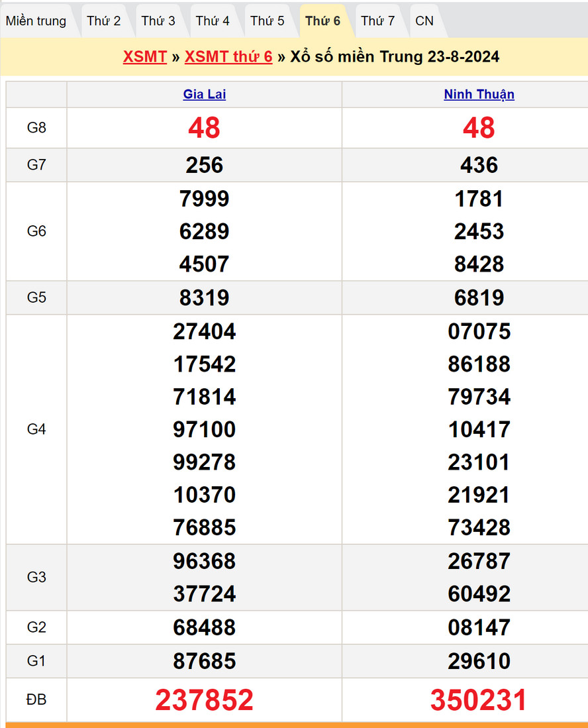Click Gia Lai special prize number 237852
The image size is (588, 728).
[204, 700]
